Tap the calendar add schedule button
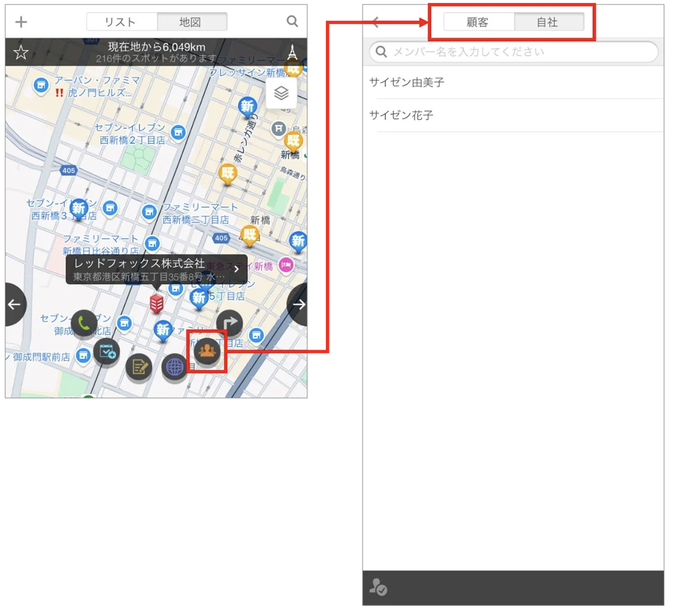Screen dimensions: 677x616 [x=106, y=352]
